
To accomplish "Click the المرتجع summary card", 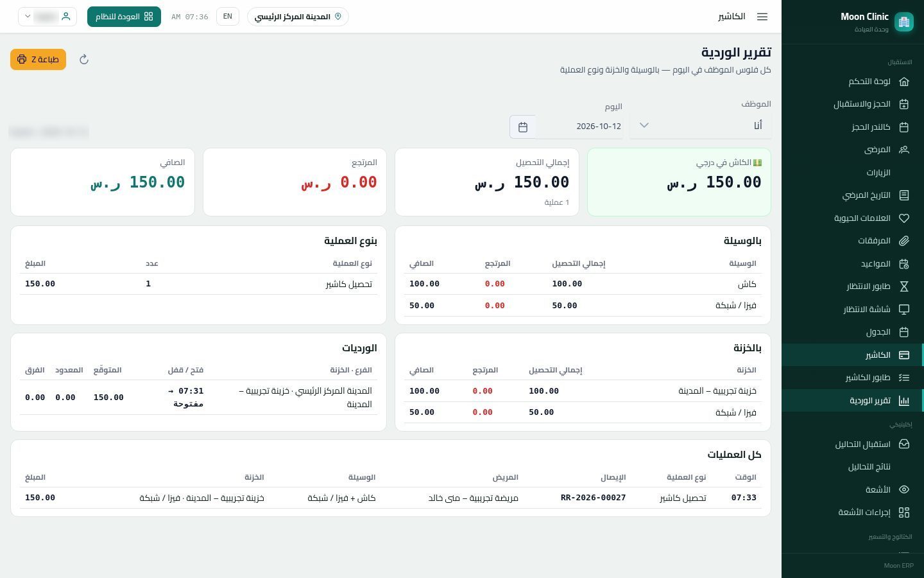I will click(x=295, y=182).
